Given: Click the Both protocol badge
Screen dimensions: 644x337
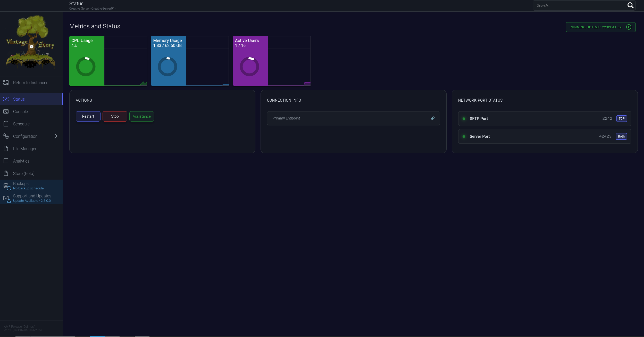Looking at the screenshot, I should tap(621, 137).
